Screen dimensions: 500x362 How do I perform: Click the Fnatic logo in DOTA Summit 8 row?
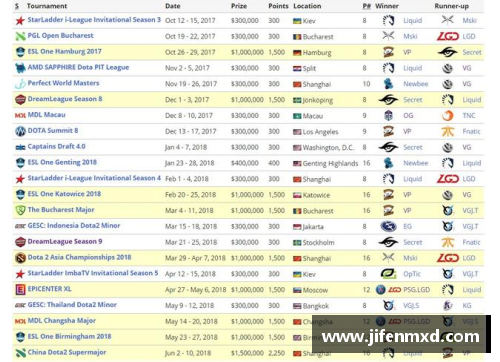click(448, 131)
